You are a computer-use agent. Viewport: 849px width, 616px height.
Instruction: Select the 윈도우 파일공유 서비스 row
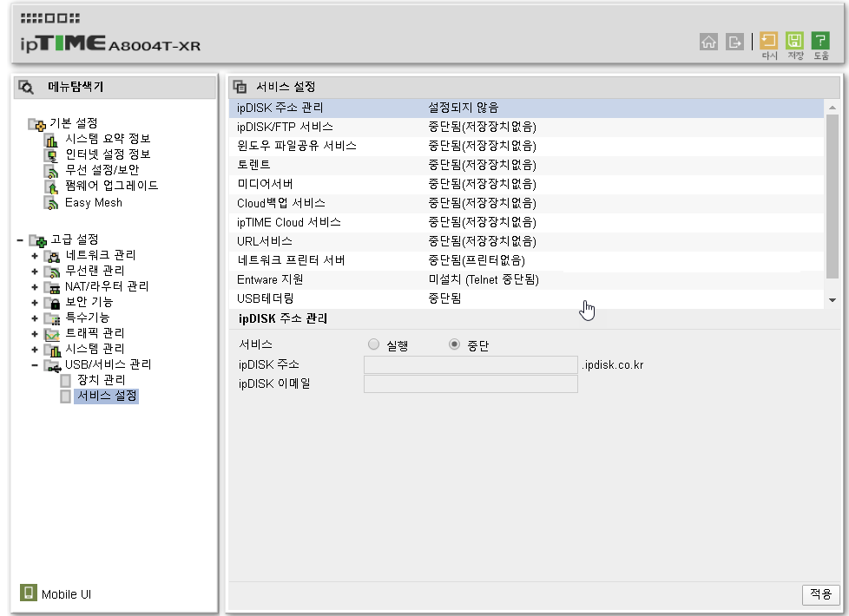coord(526,146)
